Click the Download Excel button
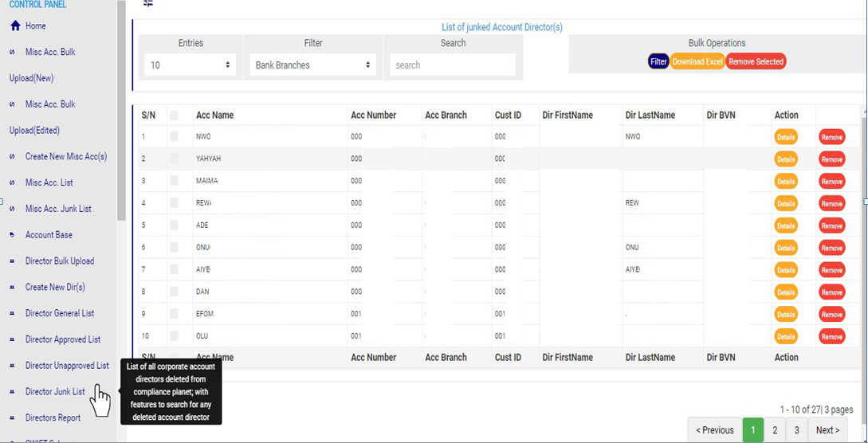The height and width of the screenshot is (443, 868). [x=697, y=62]
